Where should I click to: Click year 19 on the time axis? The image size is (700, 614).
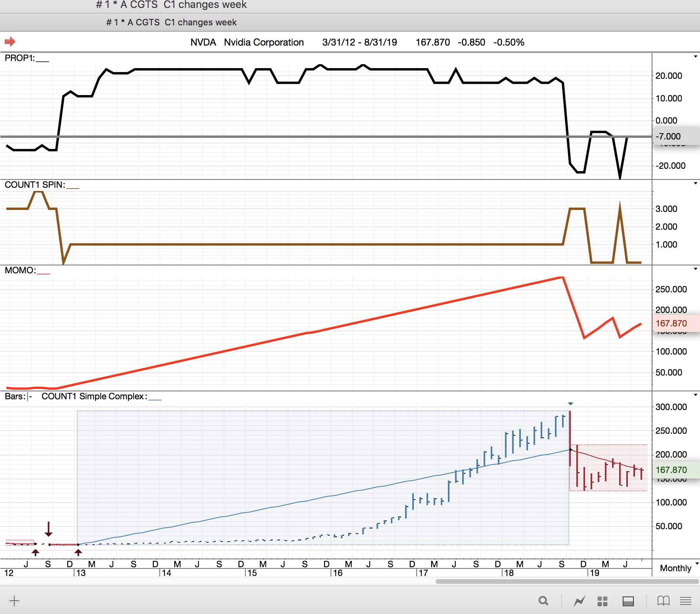[595, 573]
